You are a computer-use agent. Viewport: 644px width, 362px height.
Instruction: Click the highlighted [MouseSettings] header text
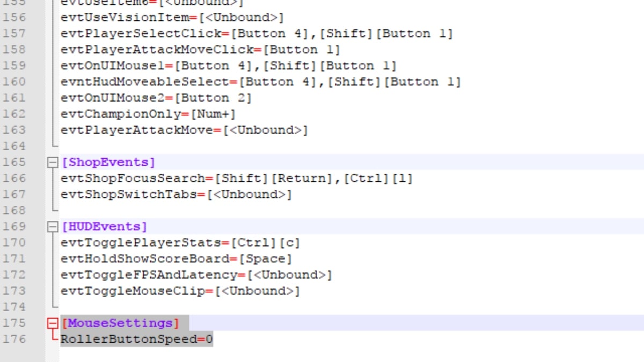[120, 323]
